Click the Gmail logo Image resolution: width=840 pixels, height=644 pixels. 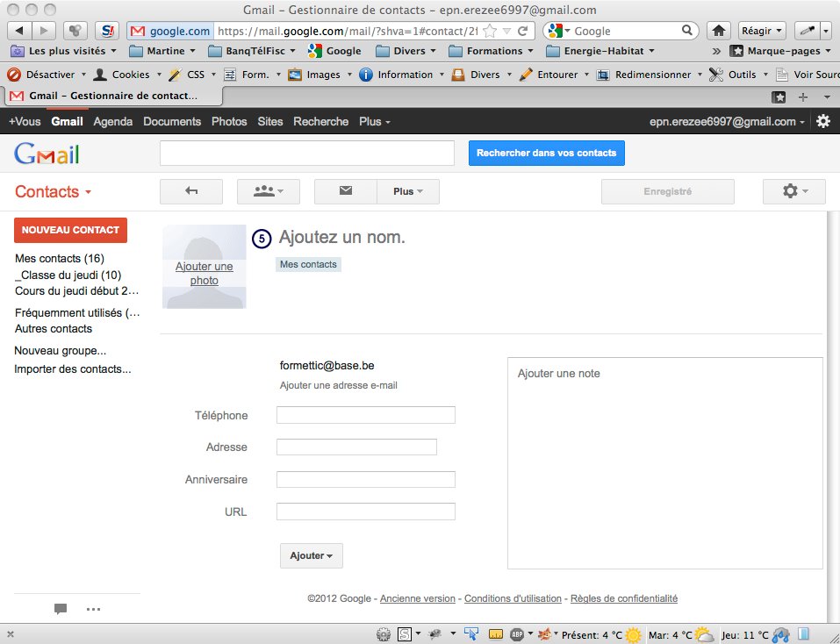coord(47,154)
